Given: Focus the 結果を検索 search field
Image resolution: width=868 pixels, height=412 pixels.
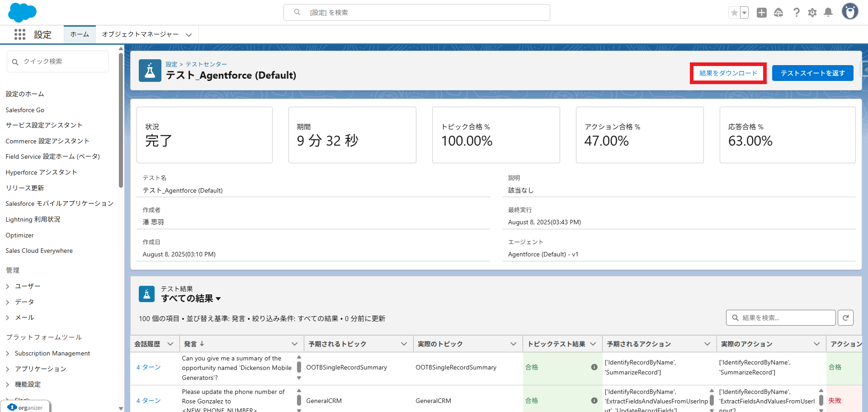Looking at the screenshot, I should click(781, 318).
